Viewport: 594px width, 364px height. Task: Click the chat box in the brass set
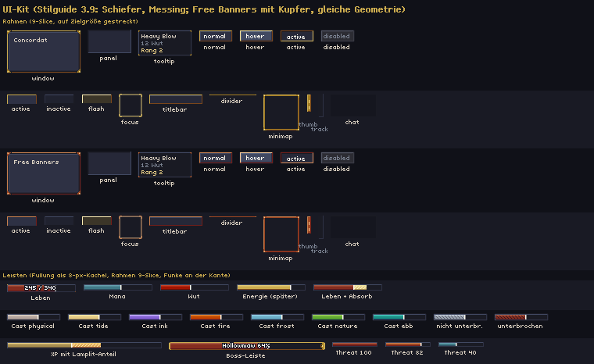tap(353, 105)
